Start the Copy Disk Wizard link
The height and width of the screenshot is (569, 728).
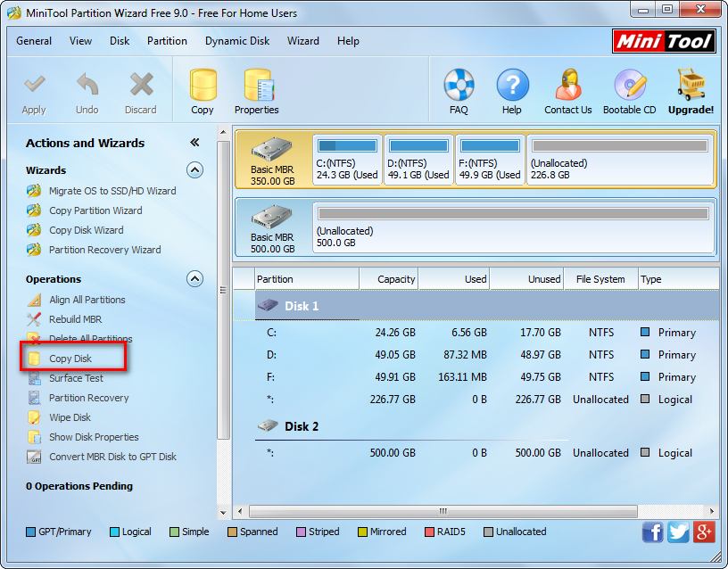tap(87, 230)
